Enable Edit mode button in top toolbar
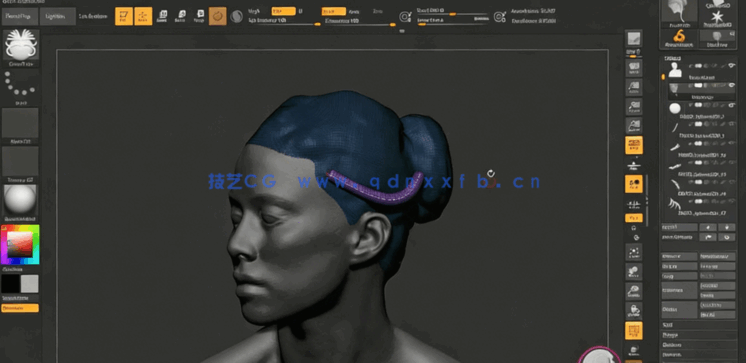Image resolution: width=746 pixels, height=363 pixels. coord(124,16)
